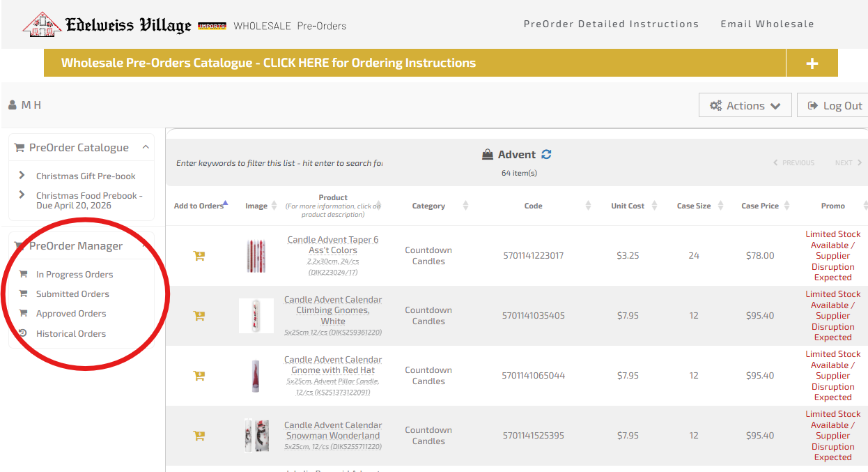
Task: Click Email Wholesale link
Action: (767, 24)
